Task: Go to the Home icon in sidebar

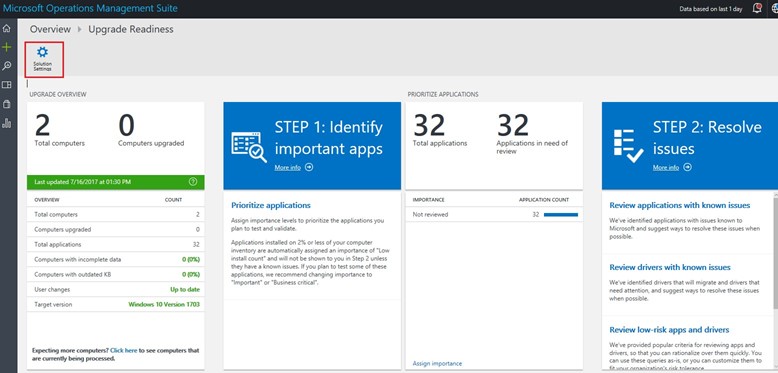Action: click(x=6, y=28)
